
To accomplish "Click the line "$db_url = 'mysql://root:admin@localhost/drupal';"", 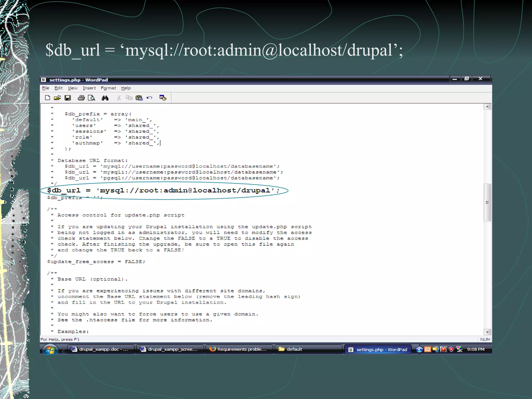I will point(163,191).
